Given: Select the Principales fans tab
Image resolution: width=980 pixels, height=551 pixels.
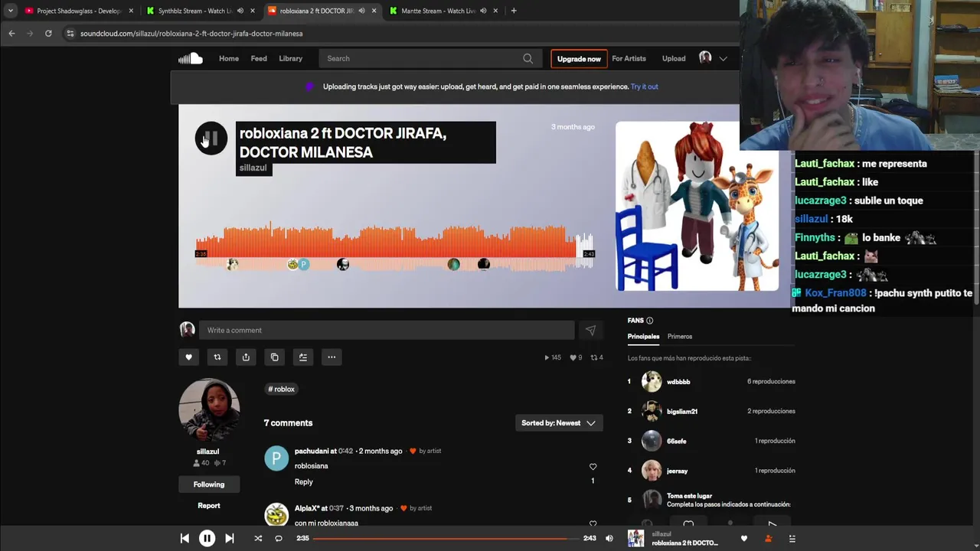Looking at the screenshot, I should coord(643,337).
